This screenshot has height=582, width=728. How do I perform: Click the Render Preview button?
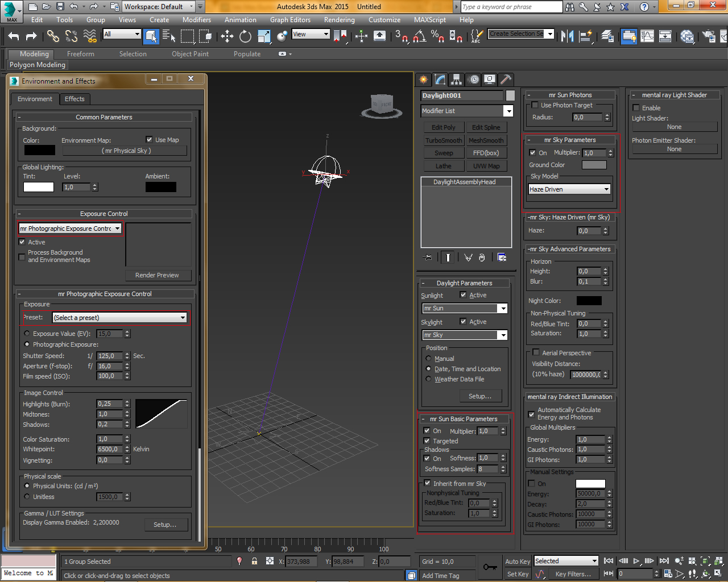pos(157,275)
